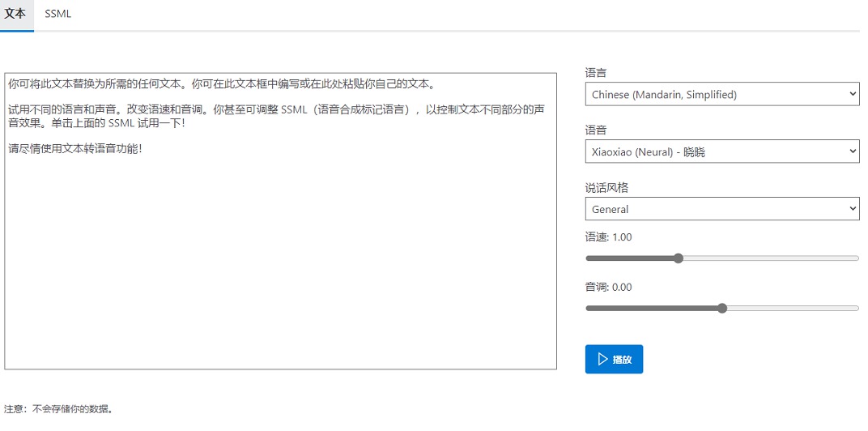This screenshot has width=868, height=431.
Task: Switch to the SSML tab
Action: (x=58, y=14)
